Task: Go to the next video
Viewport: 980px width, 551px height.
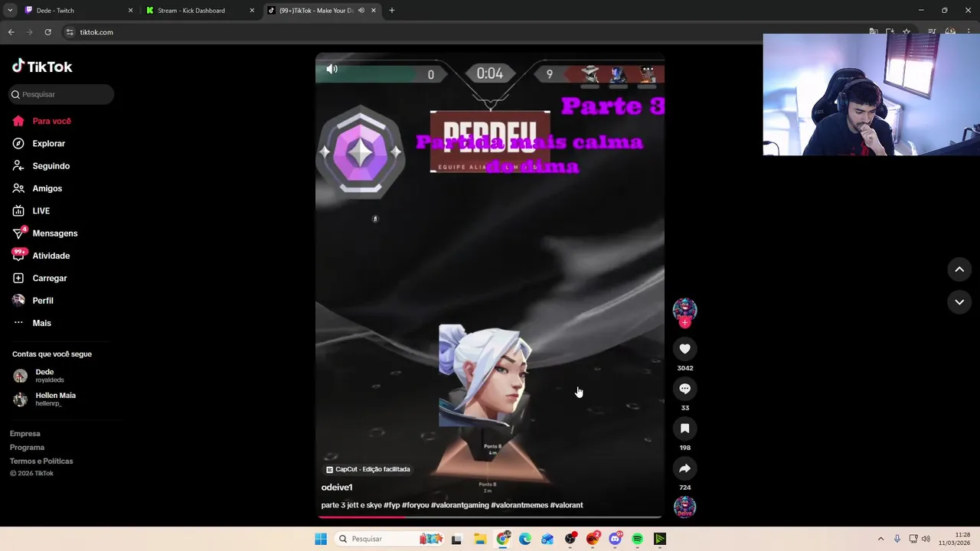Action: [959, 302]
